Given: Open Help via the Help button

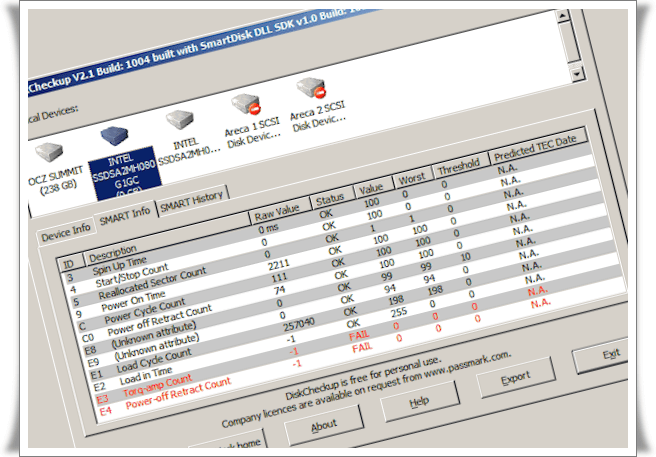Looking at the screenshot, I should click(419, 402).
